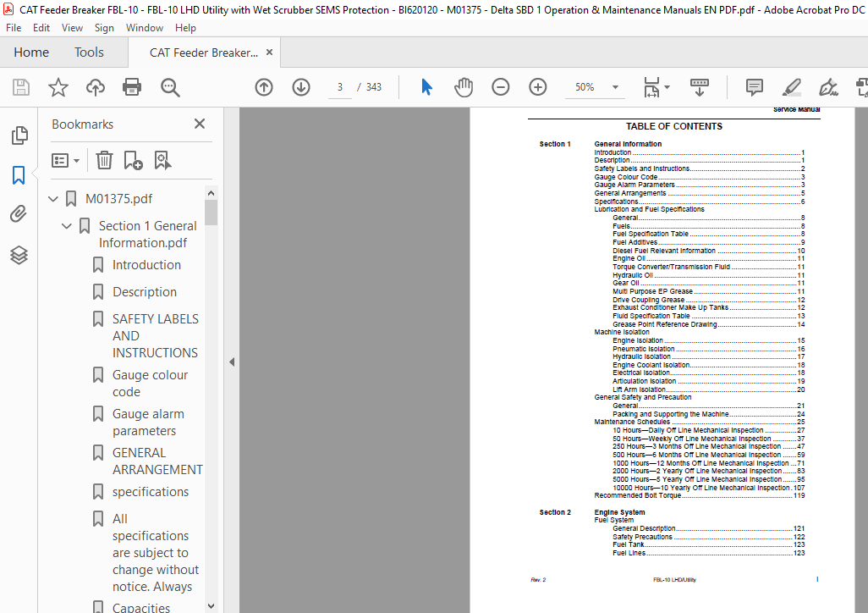
Task: Click 'Machine Isolation' in the contents page
Action: coord(622,332)
